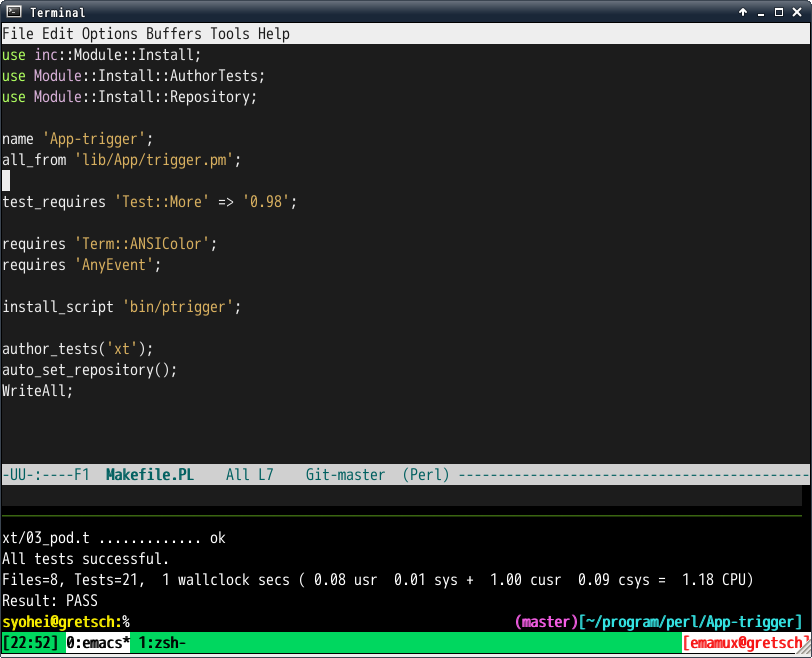Click 'xt/03_pod.t' test output line

point(114,538)
